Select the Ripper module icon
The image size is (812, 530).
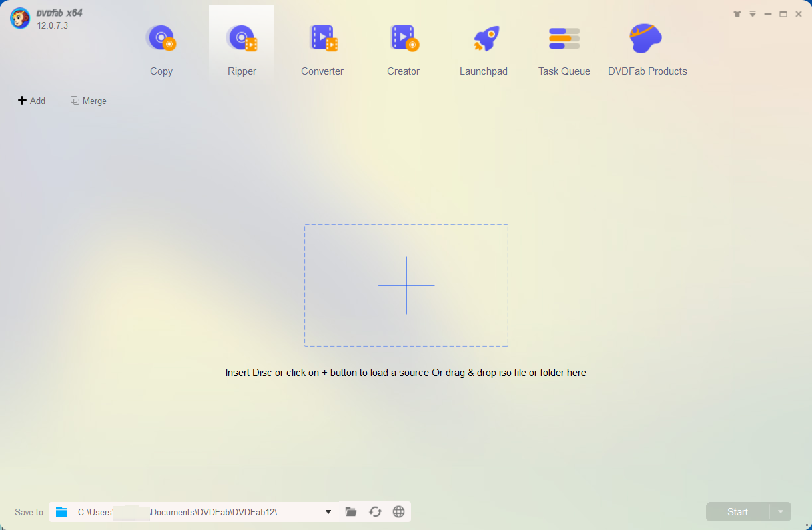pyautogui.click(x=242, y=39)
